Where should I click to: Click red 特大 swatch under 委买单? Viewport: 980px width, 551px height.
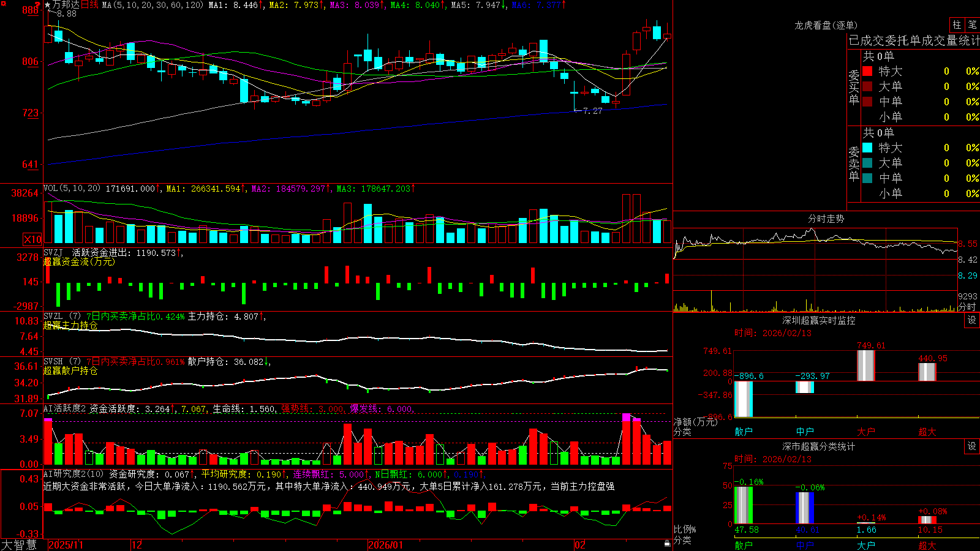pos(867,71)
